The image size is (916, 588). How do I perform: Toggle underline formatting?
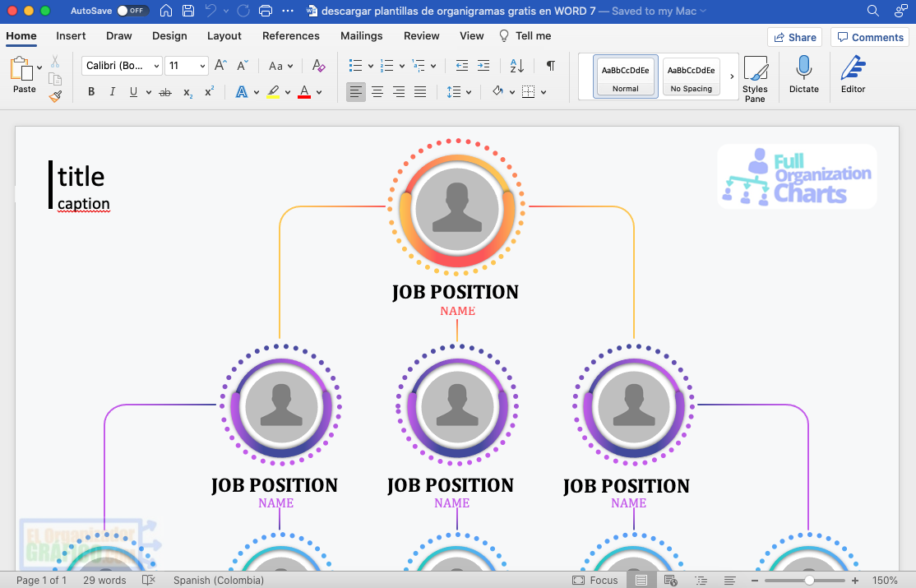[133, 92]
